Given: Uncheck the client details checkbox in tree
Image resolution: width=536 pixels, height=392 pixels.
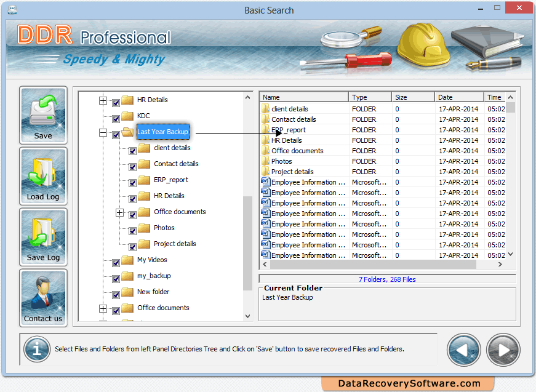Looking at the screenshot, I should point(133,151).
